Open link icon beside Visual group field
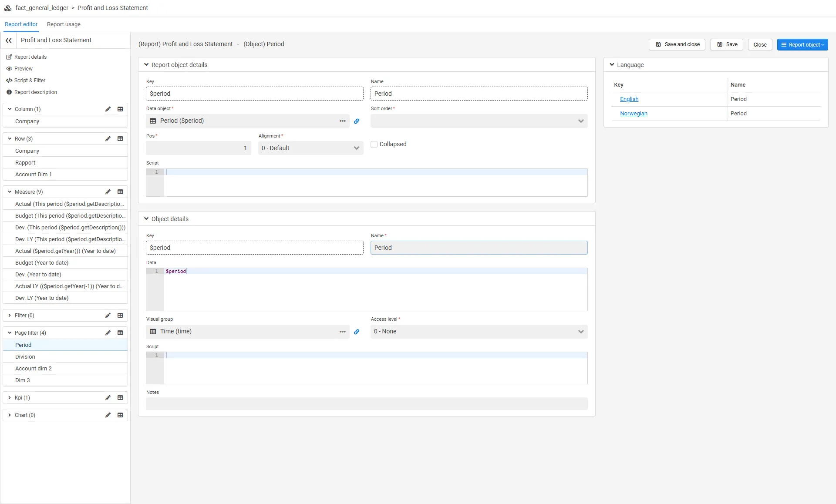836x504 pixels. pos(357,332)
